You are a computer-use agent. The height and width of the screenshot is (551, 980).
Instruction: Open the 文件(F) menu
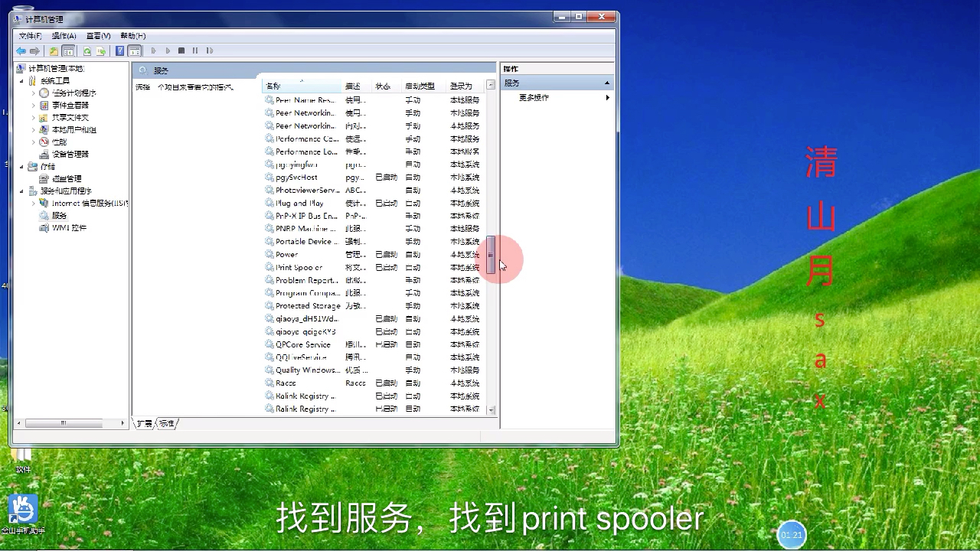(30, 36)
